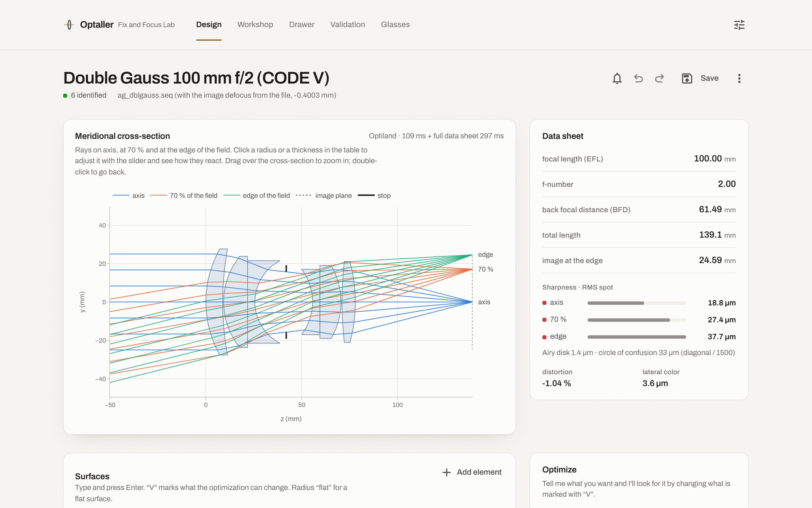Click the Double Gauss 100 mm f/2 title

196,78
